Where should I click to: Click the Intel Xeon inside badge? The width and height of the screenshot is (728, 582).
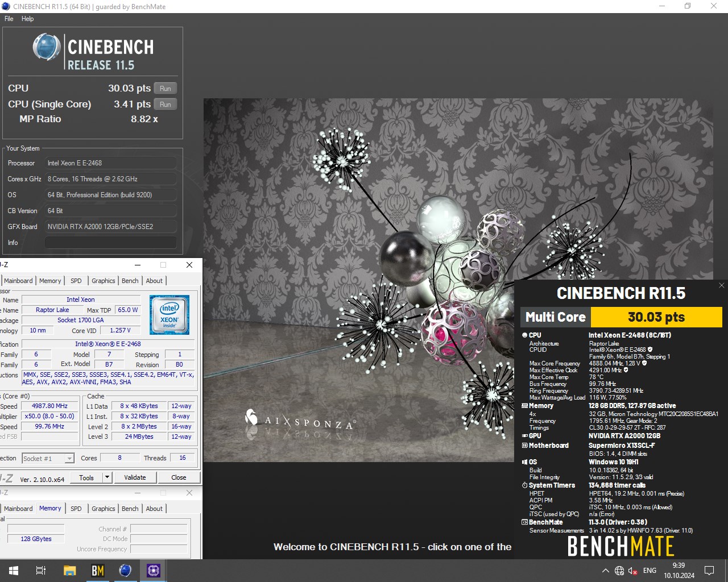point(169,314)
